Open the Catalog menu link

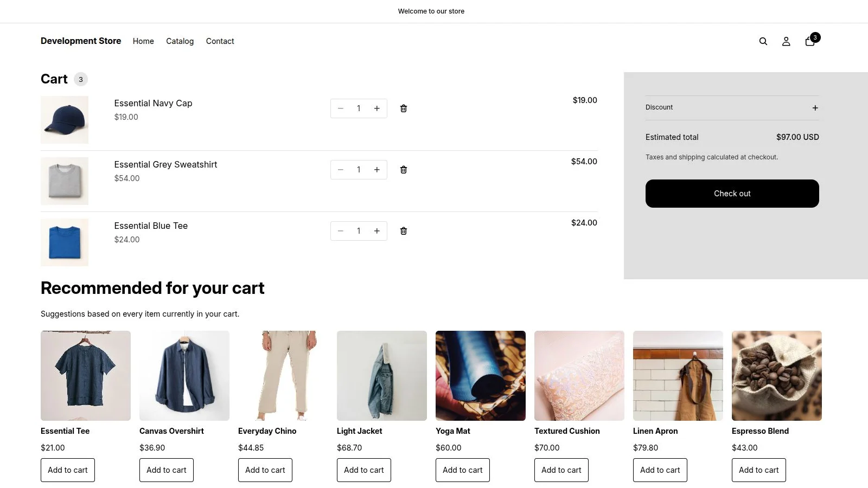(x=180, y=41)
